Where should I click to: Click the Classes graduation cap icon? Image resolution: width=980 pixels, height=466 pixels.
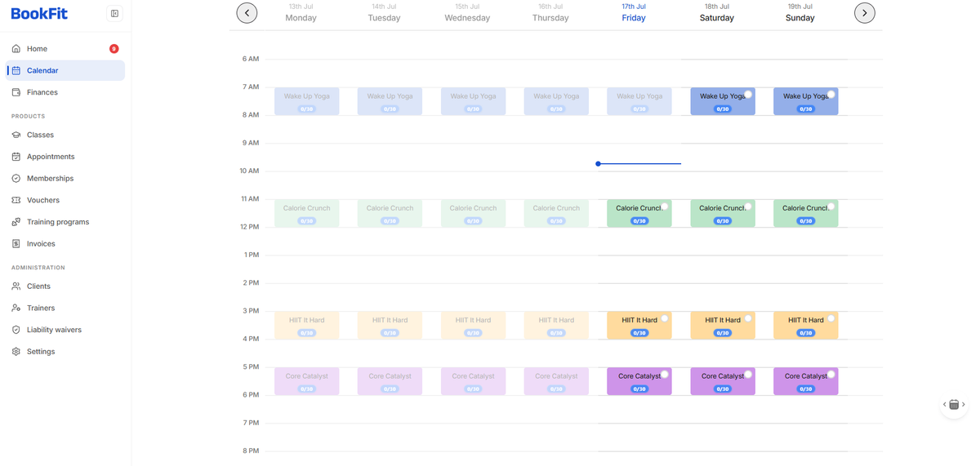click(16, 135)
